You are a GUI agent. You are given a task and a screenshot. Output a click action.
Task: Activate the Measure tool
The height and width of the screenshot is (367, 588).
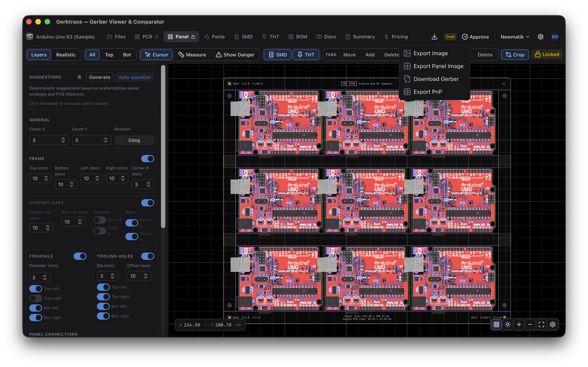point(192,55)
